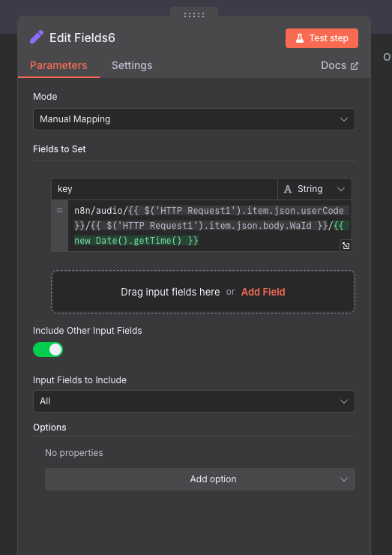Click the Edit Fields6 node title

click(x=82, y=37)
